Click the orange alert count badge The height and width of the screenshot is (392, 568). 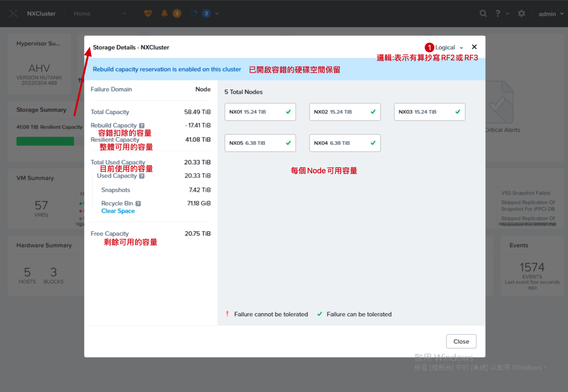[177, 14]
